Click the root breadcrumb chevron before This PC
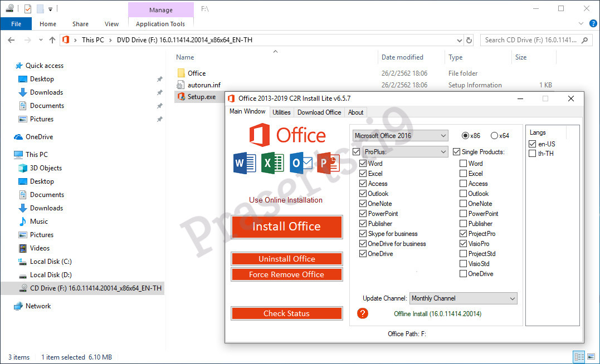This screenshot has width=600, height=364. pos(75,40)
